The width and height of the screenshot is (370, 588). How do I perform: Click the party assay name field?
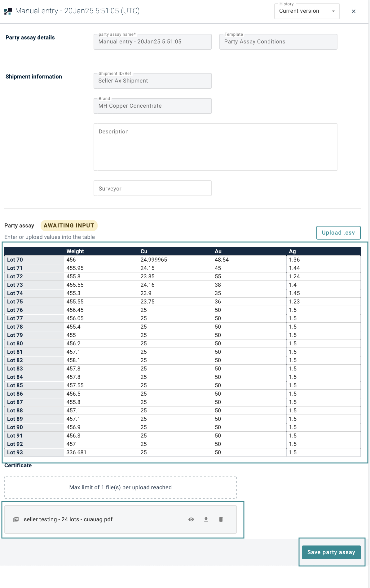(152, 42)
